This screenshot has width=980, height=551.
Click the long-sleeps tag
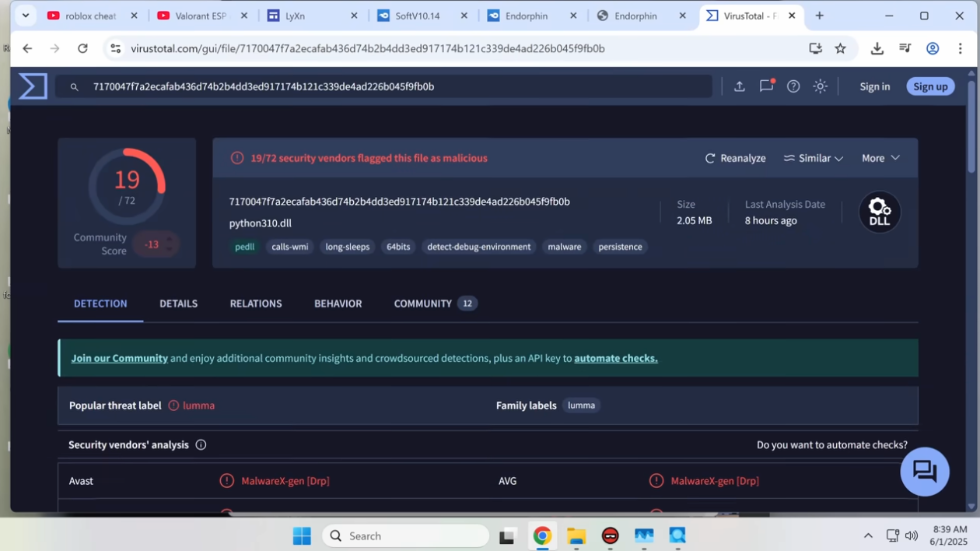348,247
